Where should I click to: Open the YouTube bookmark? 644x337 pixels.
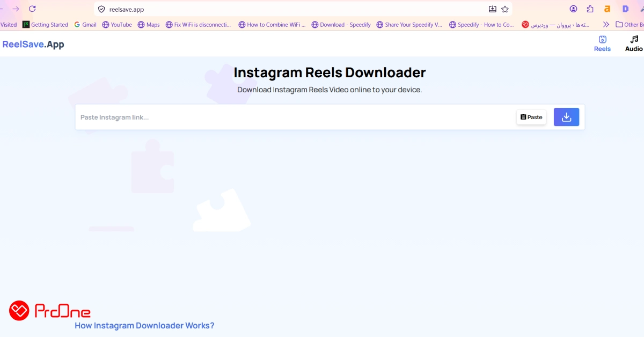click(117, 25)
